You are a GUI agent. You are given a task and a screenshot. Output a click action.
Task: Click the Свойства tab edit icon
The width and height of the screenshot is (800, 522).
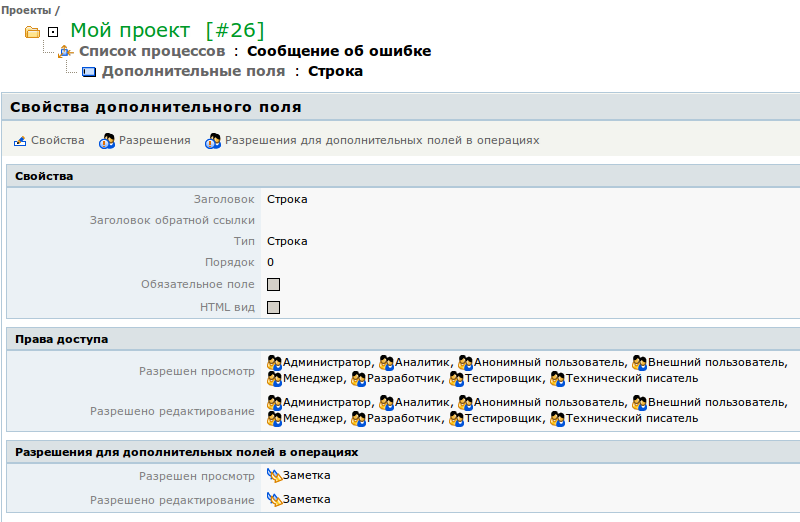20,141
